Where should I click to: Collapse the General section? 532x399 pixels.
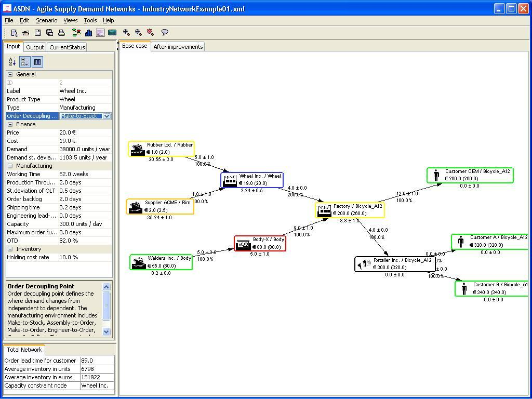tap(10, 75)
